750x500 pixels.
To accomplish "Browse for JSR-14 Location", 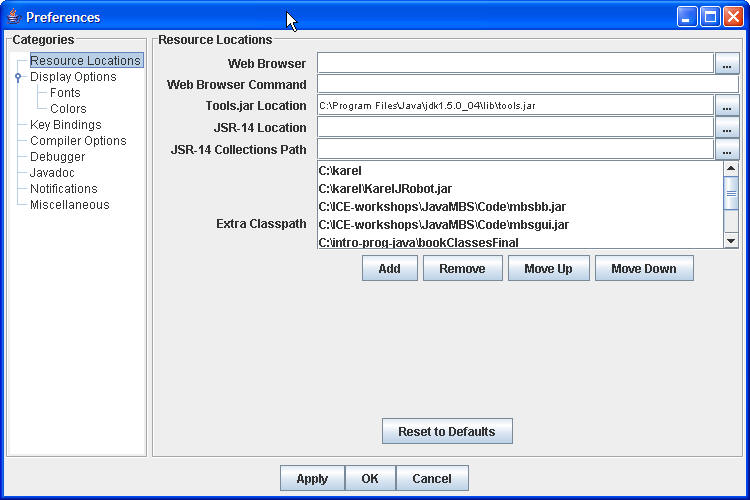I will pos(727,128).
